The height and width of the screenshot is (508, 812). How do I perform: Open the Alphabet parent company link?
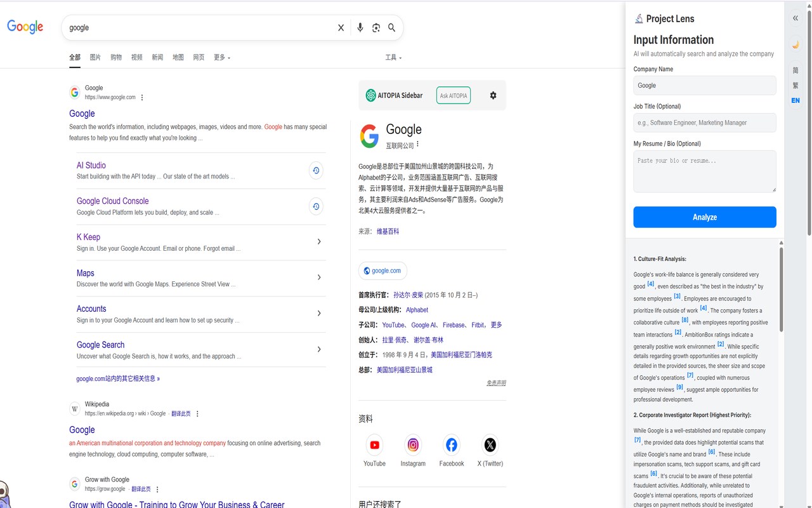(417, 310)
